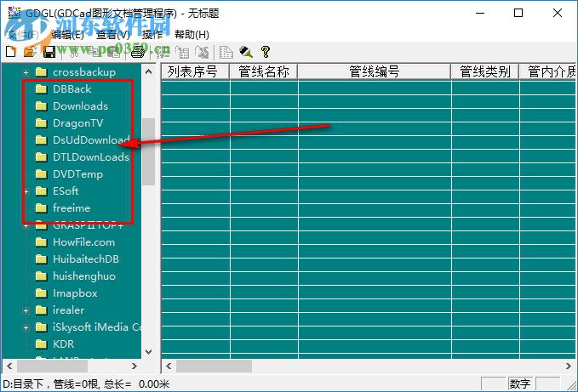This screenshot has height=392, width=578.
Task: Click the Open file toolbar icon
Action: pos(30,52)
